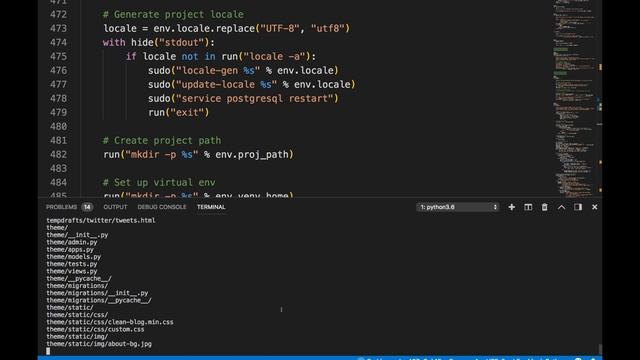The width and height of the screenshot is (640, 360).
Task: Click the 'run("exit")' line
Action: (x=179, y=112)
